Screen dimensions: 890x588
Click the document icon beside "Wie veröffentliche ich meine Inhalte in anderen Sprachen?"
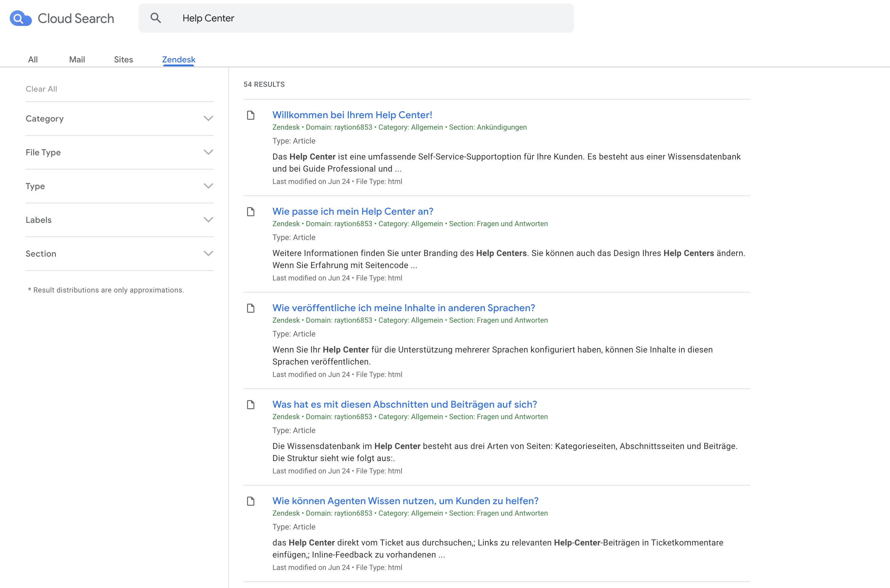click(251, 308)
